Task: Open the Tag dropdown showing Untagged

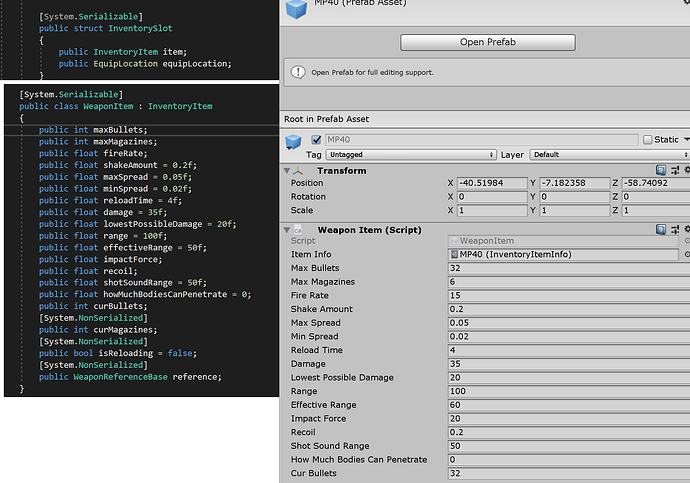Action: pos(411,155)
